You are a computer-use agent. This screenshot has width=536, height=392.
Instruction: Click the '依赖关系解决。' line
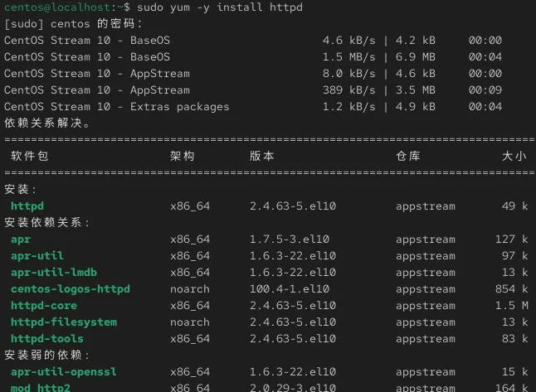[47, 123]
